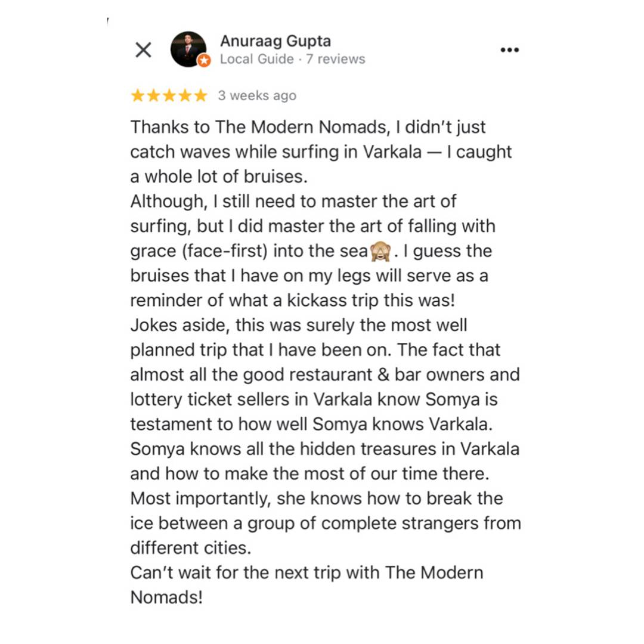
Task: Select the third yellow rating star
Action: click(x=169, y=95)
